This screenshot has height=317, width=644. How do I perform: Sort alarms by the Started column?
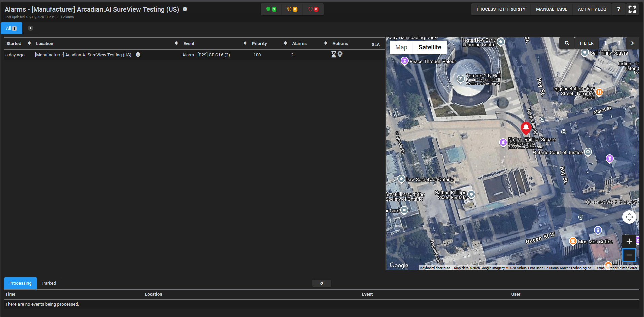[x=29, y=43]
